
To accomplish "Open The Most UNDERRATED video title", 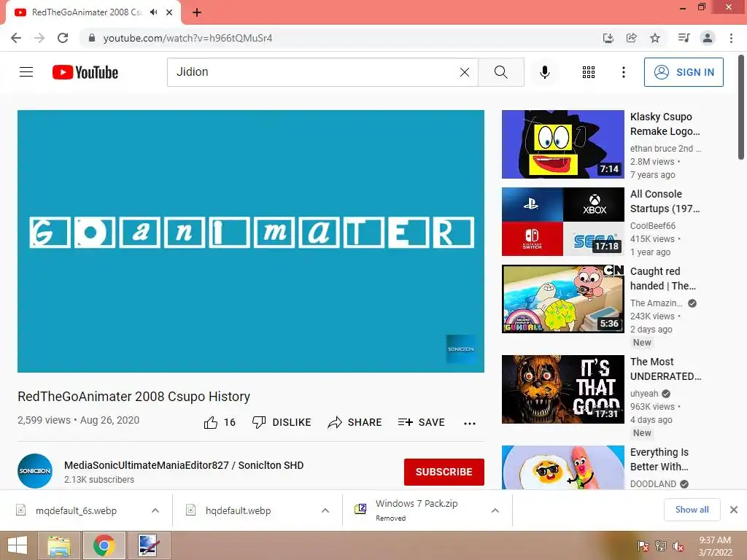I will [665, 369].
